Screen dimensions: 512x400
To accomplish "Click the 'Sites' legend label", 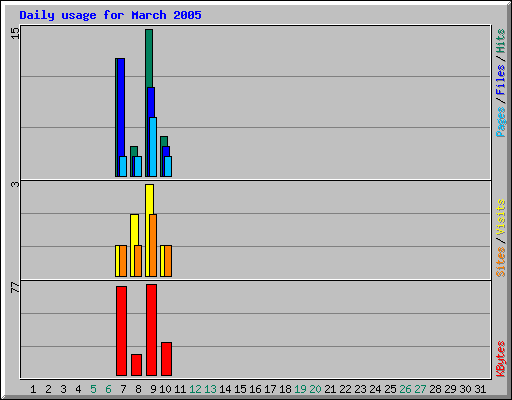I will pos(500,262).
